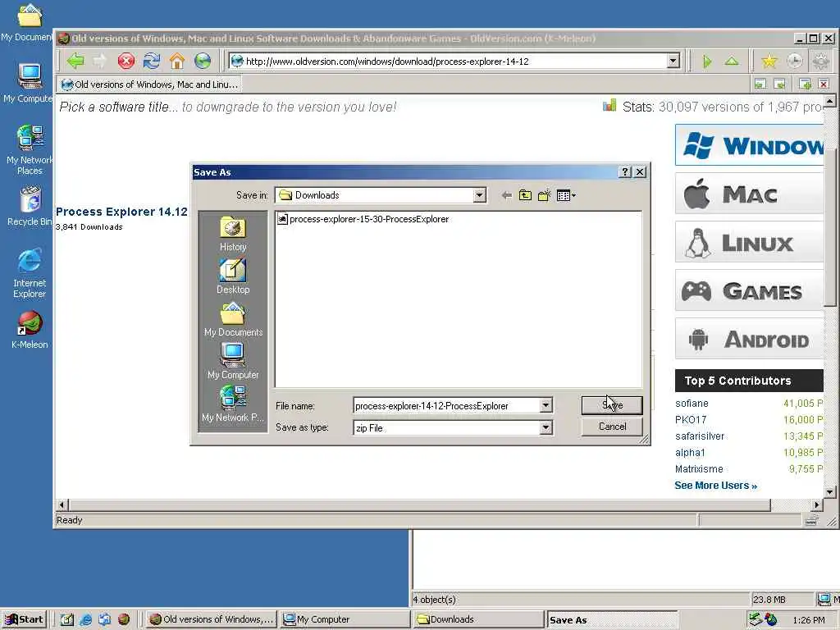Open the Linux category banner
The height and width of the screenshot is (630, 840).
tap(749, 242)
